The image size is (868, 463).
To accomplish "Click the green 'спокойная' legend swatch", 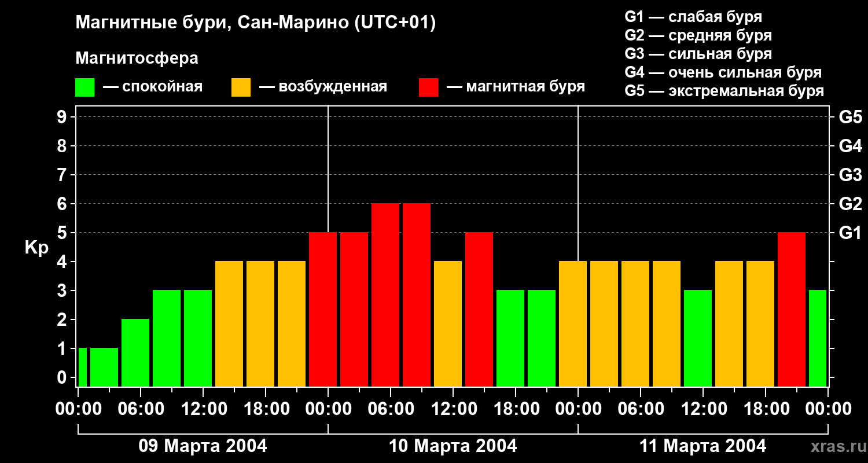I will (x=84, y=87).
